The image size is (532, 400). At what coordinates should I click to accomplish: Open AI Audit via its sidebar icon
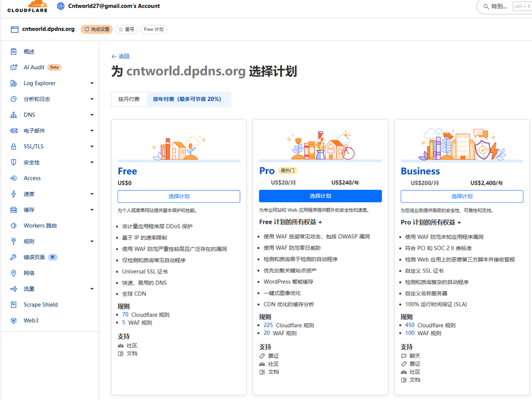point(14,67)
